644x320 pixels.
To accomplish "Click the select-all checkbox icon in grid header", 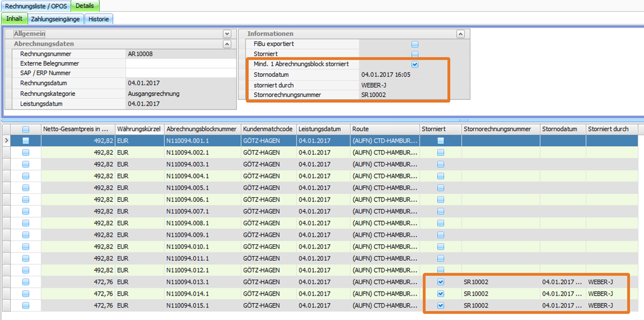I will (x=25, y=129).
